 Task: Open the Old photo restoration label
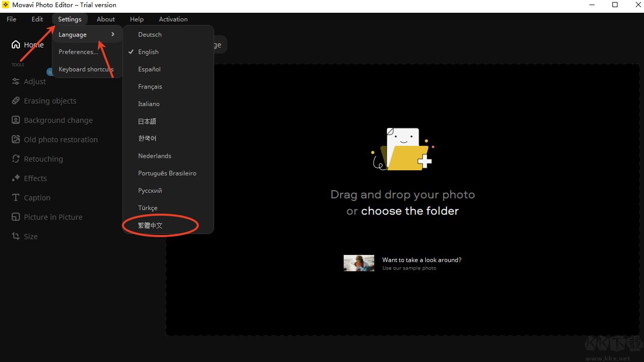(x=61, y=140)
